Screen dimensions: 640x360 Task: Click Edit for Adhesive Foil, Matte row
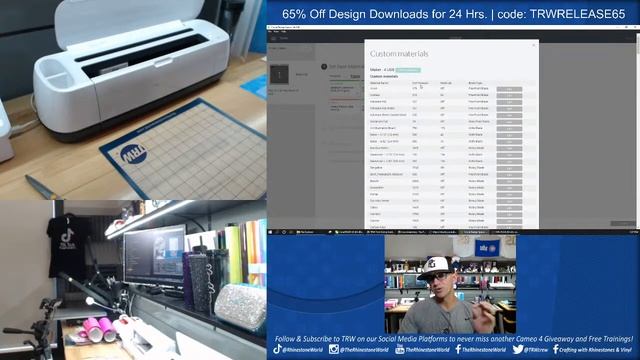tap(509, 109)
